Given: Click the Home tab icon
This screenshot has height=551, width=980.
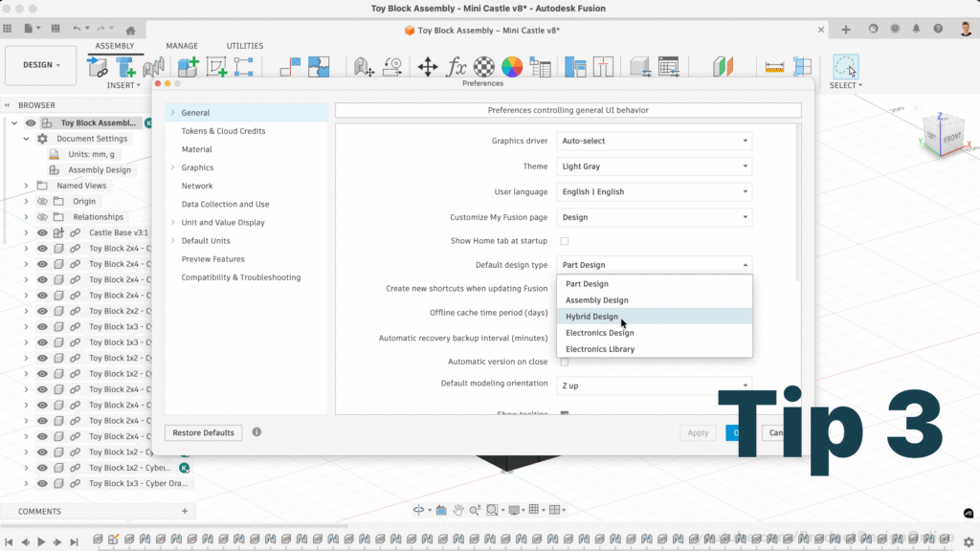Looking at the screenshot, I should click(130, 30).
